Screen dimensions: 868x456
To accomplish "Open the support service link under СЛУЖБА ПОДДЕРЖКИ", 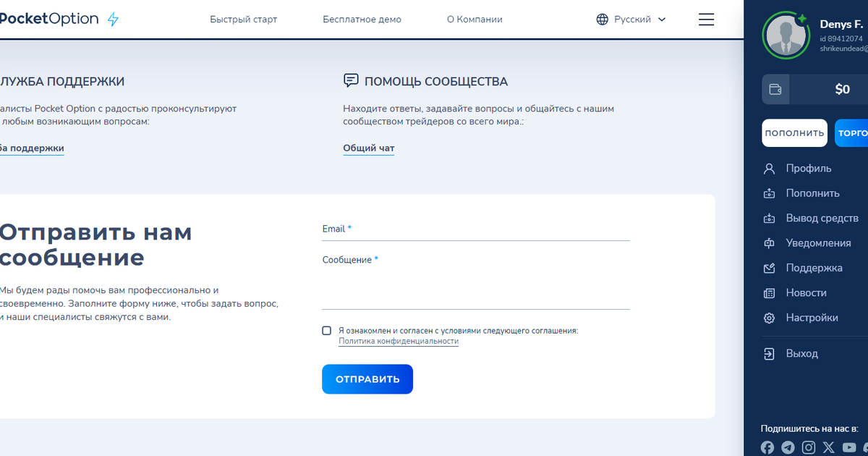I will pyautogui.click(x=32, y=148).
